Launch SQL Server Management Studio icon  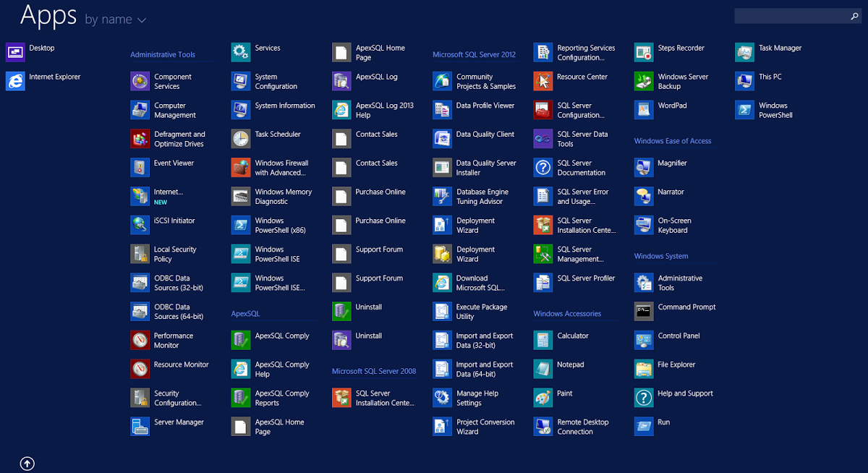pyautogui.click(x=543, y=255)
